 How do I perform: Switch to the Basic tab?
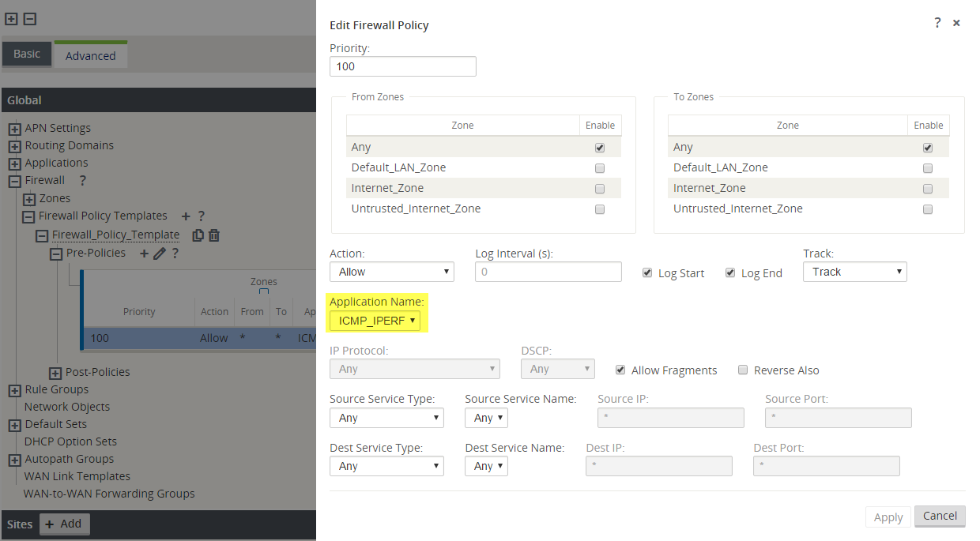27,54
